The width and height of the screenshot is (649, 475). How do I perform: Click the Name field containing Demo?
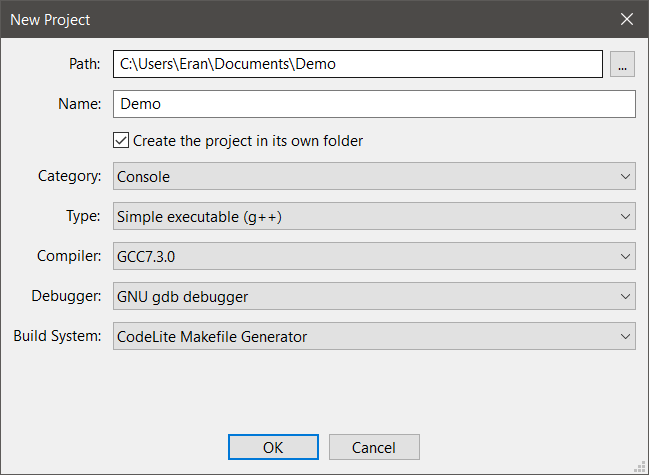[374, 104]
